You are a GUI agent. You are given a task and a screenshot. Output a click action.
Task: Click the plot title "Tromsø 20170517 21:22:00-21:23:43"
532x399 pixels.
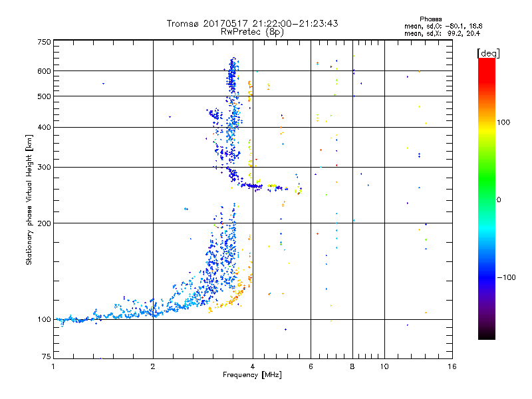252,23
